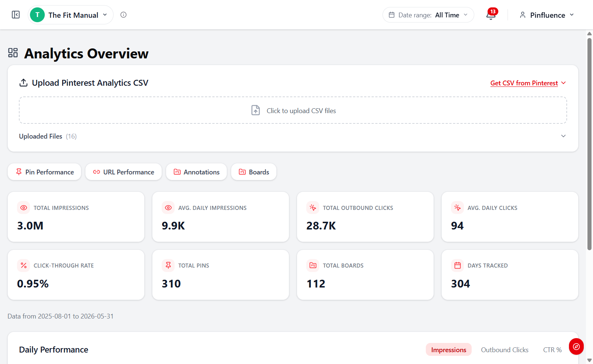Click the board icon on Total Boards
593x364 pixels.
coord(313,265)
